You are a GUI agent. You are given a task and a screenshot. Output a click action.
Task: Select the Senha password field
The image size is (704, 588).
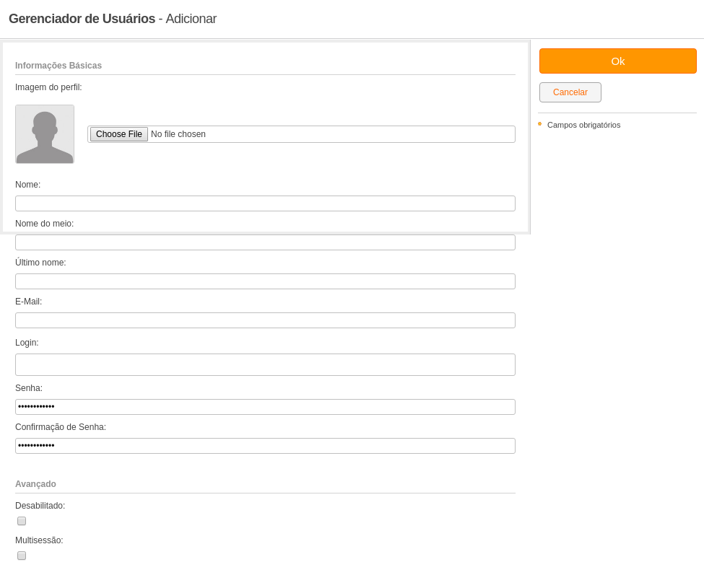pyautogui.click(x=265, y=407)
